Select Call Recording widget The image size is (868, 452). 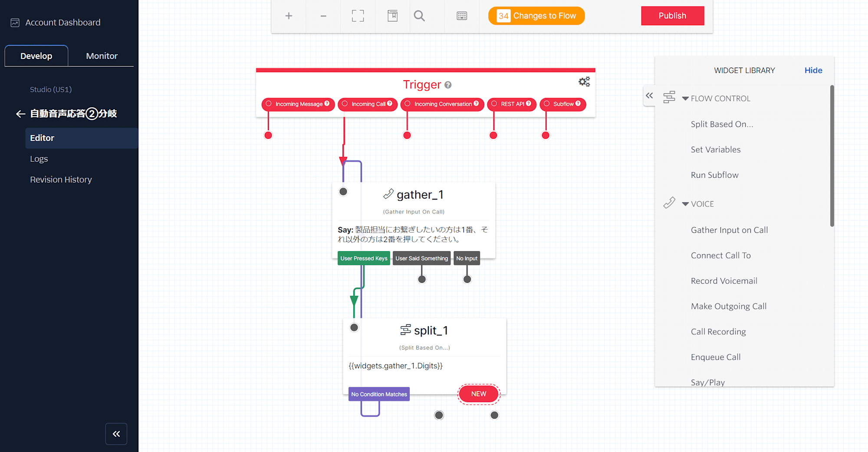click(718, 332)
